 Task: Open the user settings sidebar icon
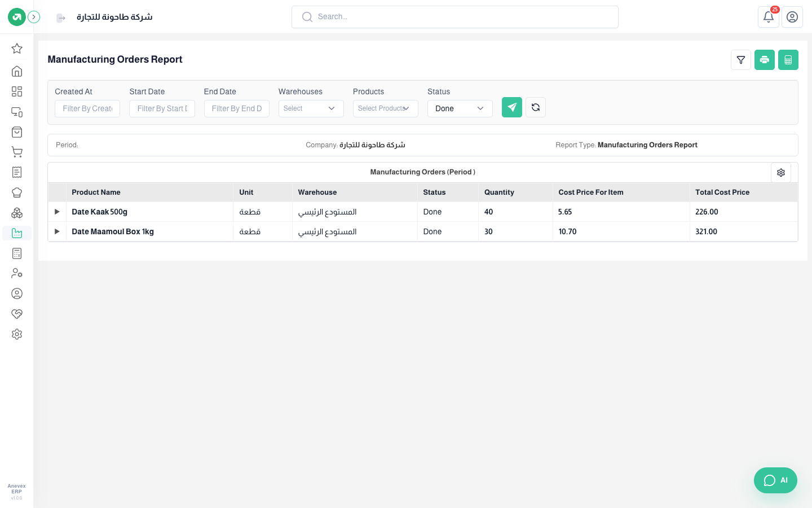pos(17,273)
